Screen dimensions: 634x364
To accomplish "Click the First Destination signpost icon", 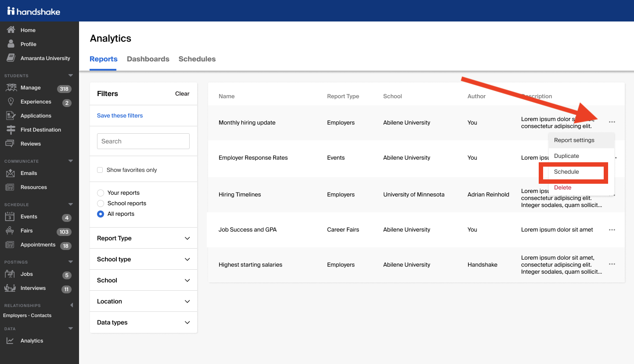I will tap(11, 130).
